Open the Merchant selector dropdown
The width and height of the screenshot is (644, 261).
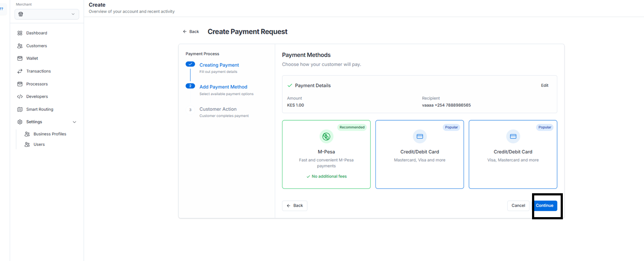(x=47, y=14)
